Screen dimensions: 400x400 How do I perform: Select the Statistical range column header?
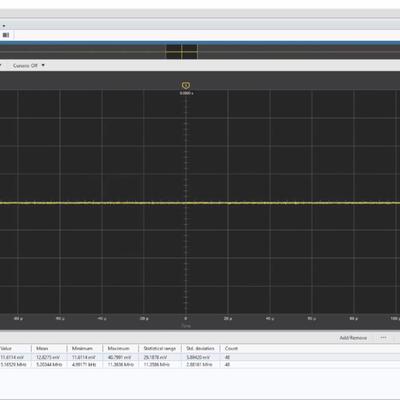[x=160, y=348]
